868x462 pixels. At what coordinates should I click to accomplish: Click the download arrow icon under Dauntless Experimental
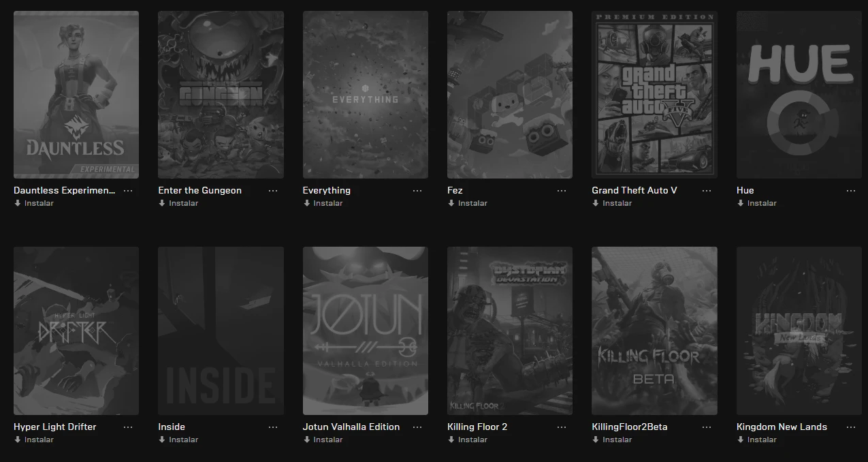pyautogui.click(x=17, y=203)
